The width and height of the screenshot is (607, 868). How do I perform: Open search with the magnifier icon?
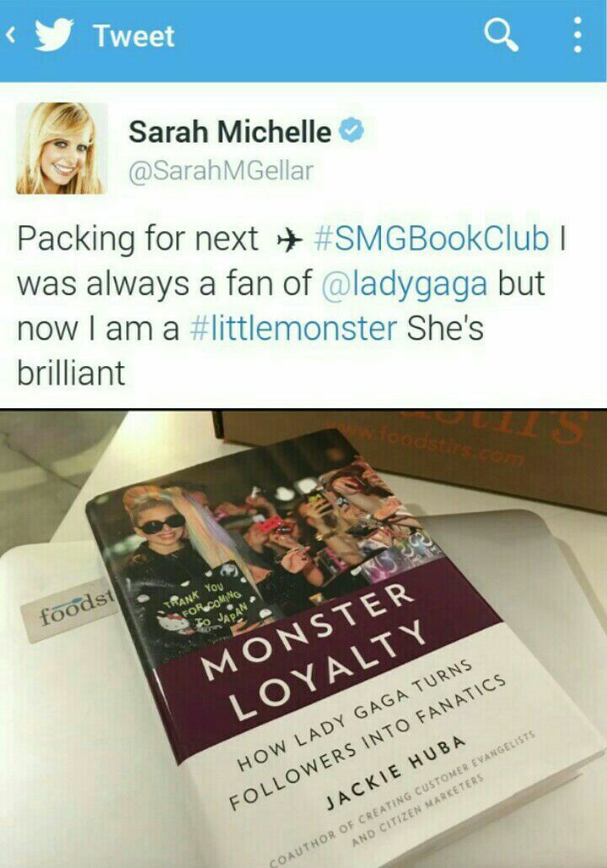[x=502, y=35]
